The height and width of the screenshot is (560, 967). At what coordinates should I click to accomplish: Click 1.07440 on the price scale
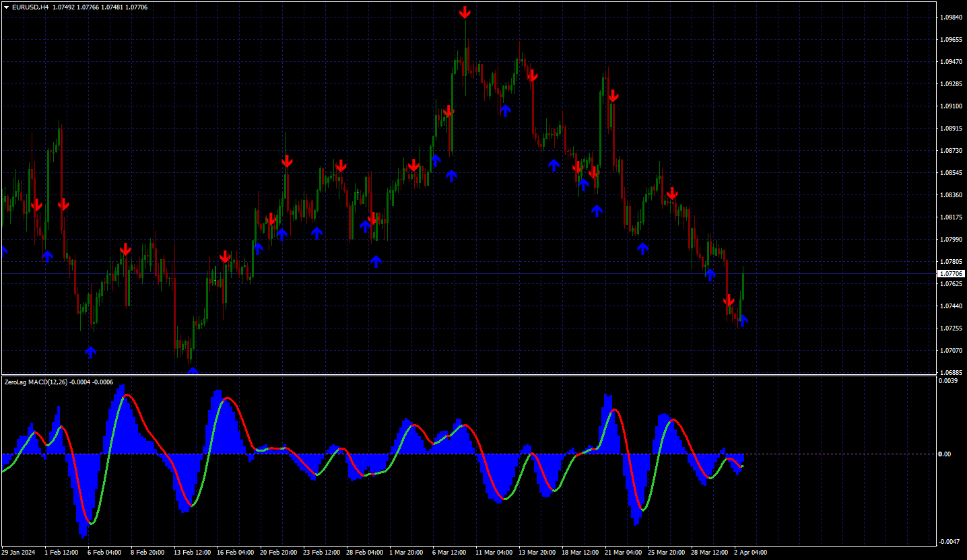click(951, 306)
